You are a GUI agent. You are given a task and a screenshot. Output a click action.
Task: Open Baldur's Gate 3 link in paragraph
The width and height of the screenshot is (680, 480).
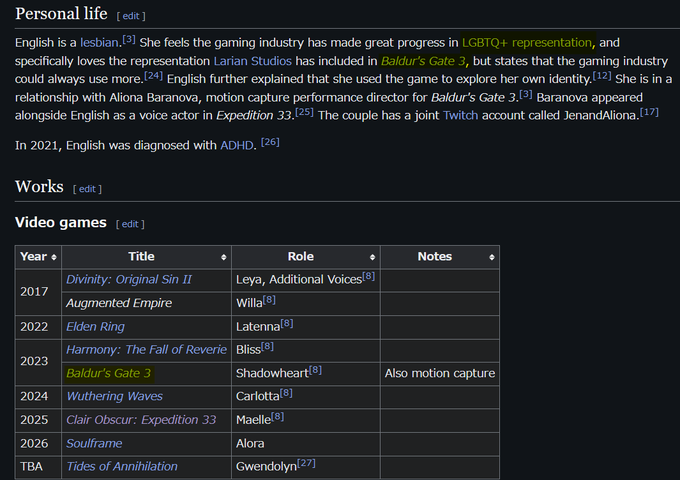pos(423,61)
